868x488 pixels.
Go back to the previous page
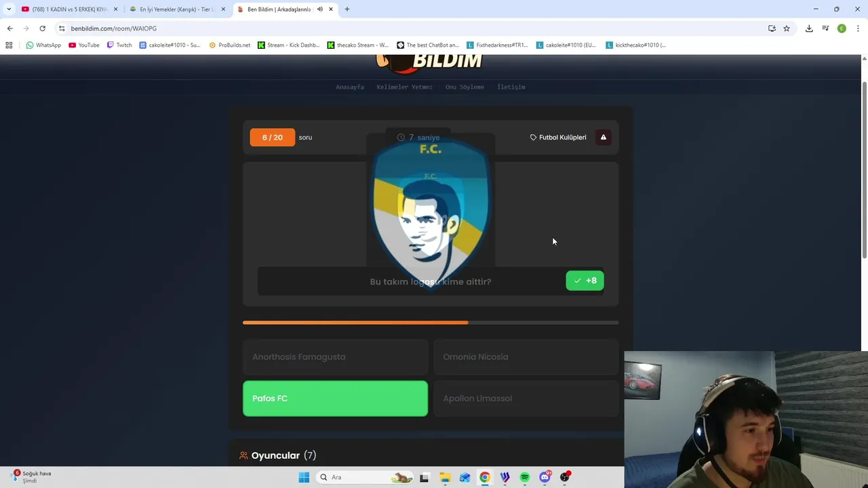pos(9,28)
